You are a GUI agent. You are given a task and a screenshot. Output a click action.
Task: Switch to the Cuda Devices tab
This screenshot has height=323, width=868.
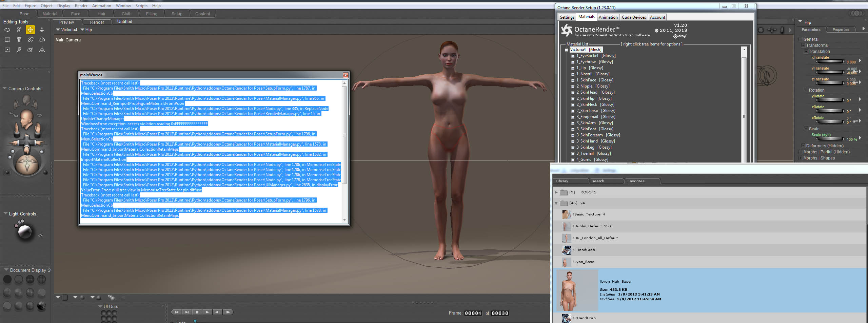click(x=633, y=17)
